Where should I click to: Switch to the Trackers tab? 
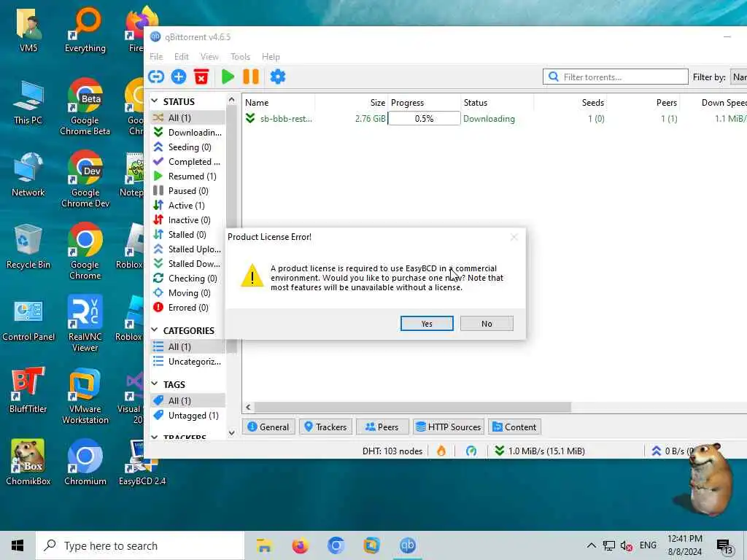326,427
